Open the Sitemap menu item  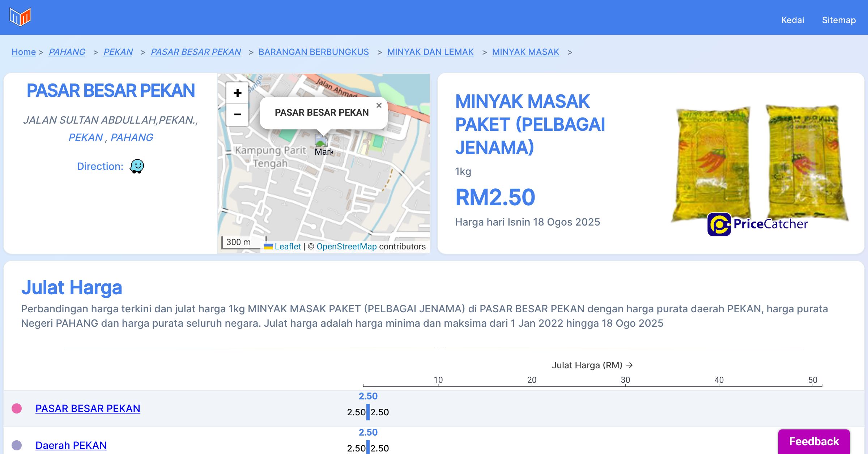[x=839, y=20]
